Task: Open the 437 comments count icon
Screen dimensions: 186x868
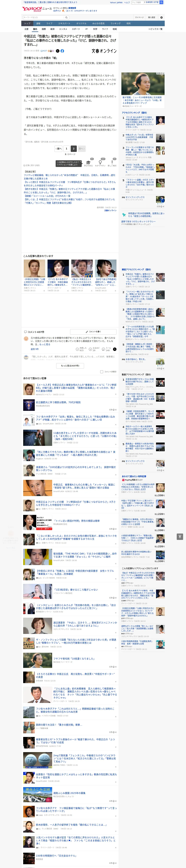Action: coord(44,51)
